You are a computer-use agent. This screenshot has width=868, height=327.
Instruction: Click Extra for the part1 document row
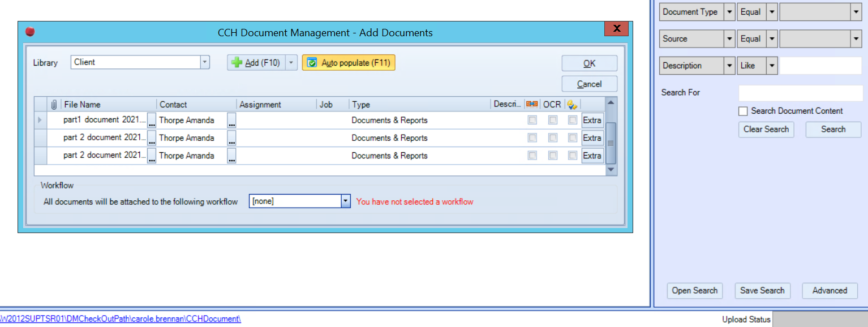[592, 121]
